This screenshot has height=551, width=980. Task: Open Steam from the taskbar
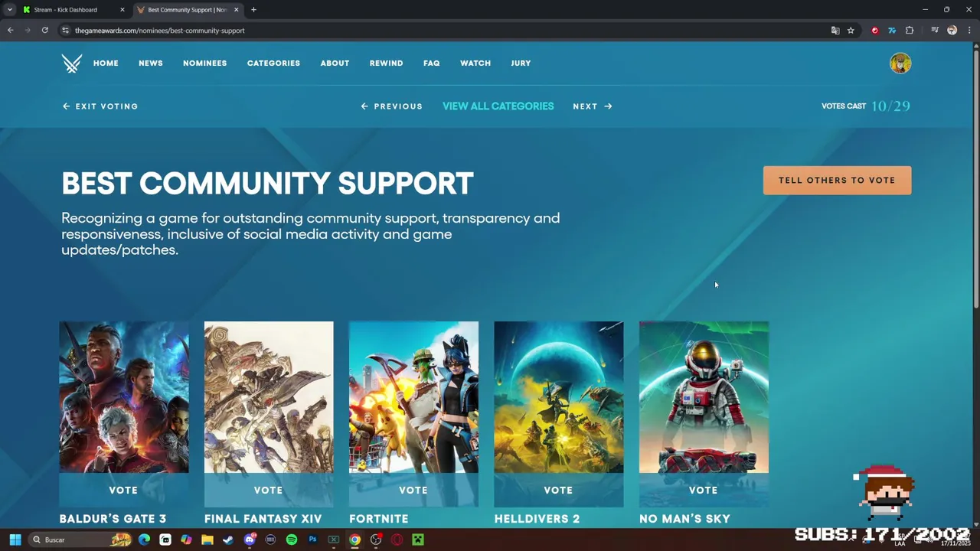pyautogui.click(x=228, y=540)
